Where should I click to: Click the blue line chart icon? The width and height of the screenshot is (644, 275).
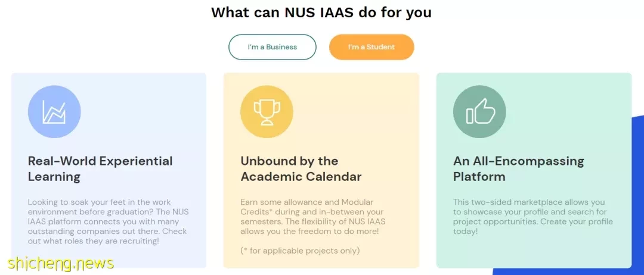coord(54,112)
